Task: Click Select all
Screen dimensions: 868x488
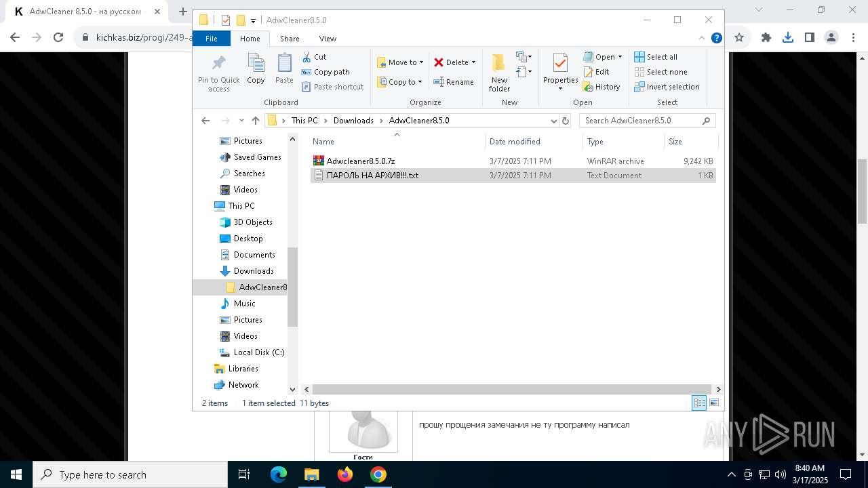Action: pos(656,57)
